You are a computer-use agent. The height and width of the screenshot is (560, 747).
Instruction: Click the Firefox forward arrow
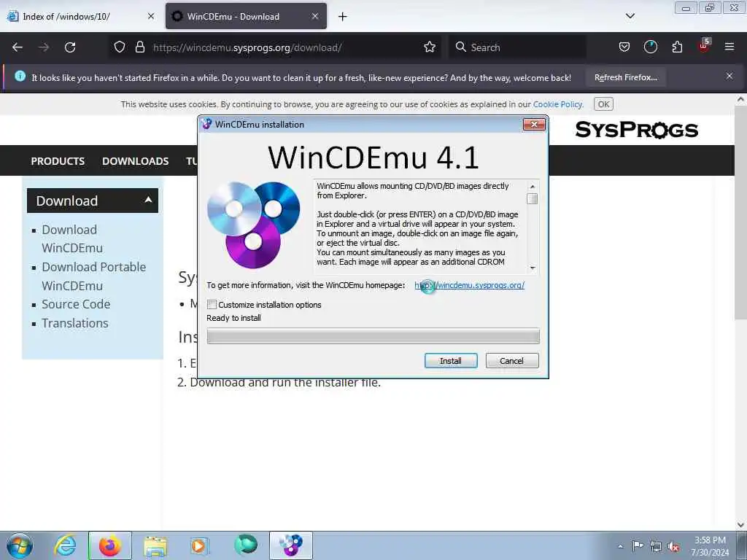click(44, 47)
